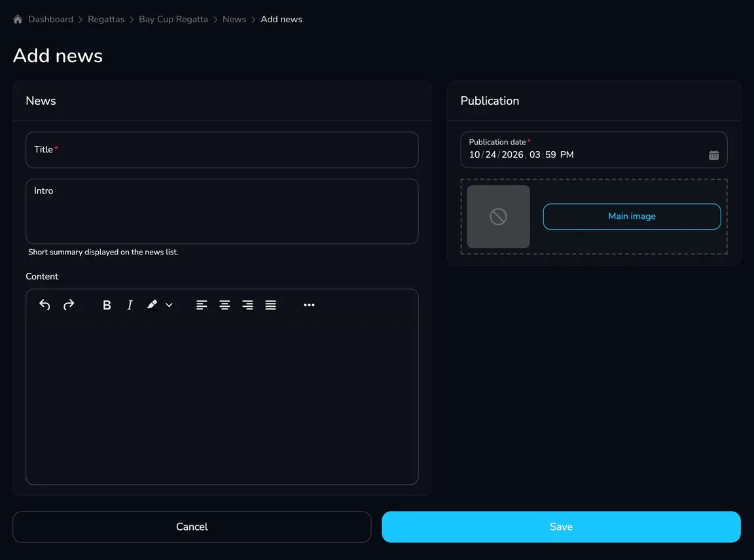Toggle italic formatting

(x=130, y=305)
